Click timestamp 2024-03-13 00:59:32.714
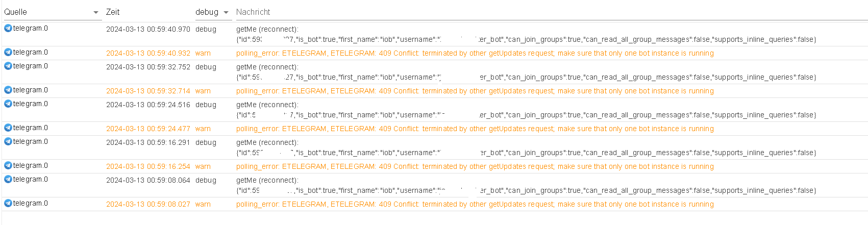 click(x=148, y=91)
